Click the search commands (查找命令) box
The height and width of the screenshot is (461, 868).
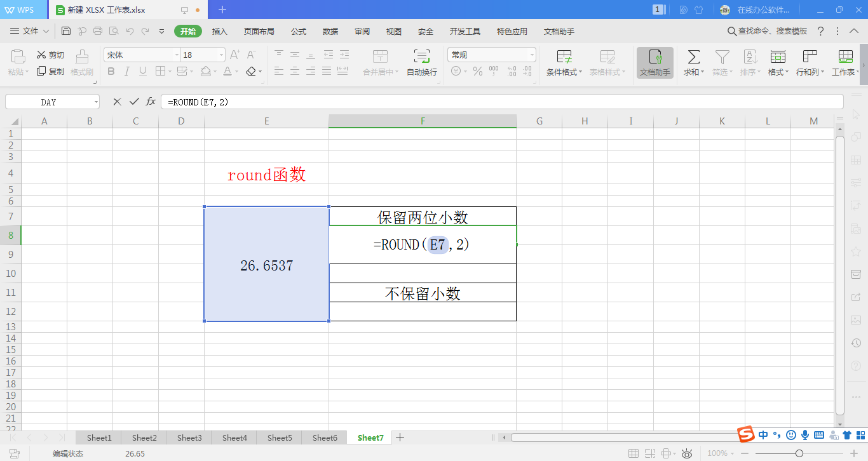[x=767, y=31]
